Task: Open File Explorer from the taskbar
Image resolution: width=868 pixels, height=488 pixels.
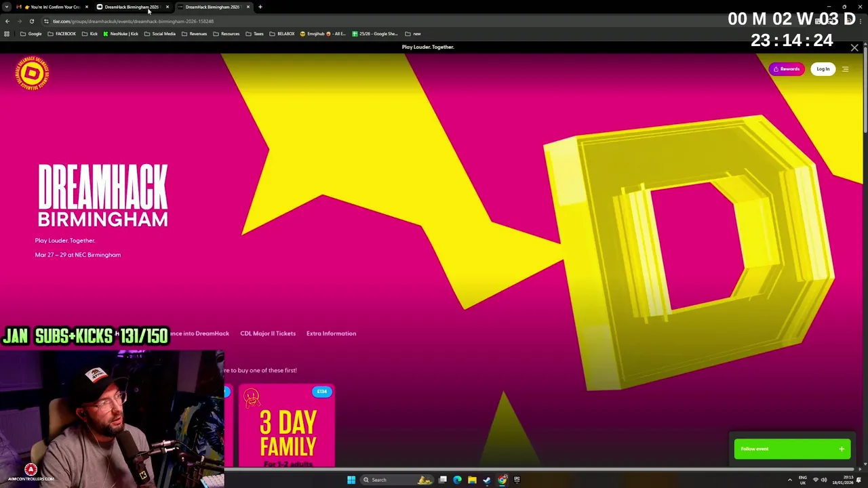Action: 472,480
